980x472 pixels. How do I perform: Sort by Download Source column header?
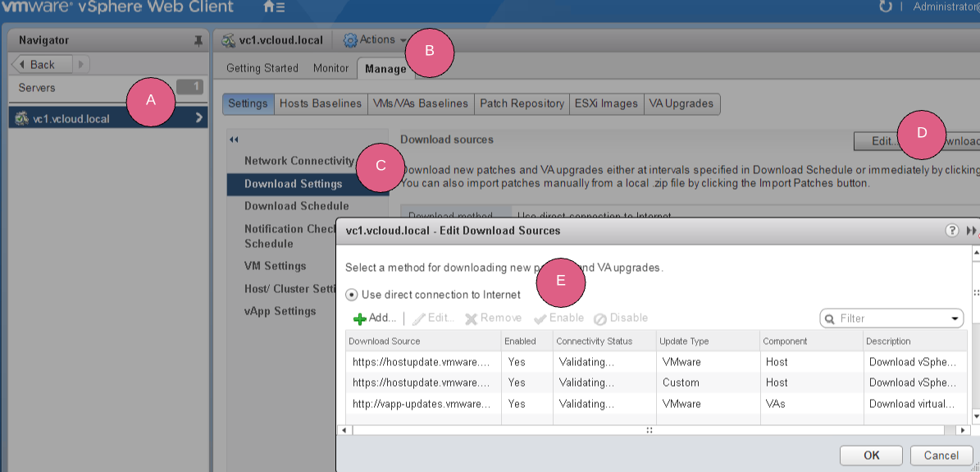[423, 341]
